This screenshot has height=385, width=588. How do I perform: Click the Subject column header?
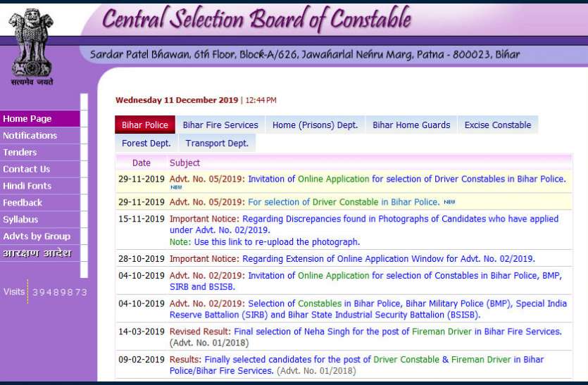(185, 163)
